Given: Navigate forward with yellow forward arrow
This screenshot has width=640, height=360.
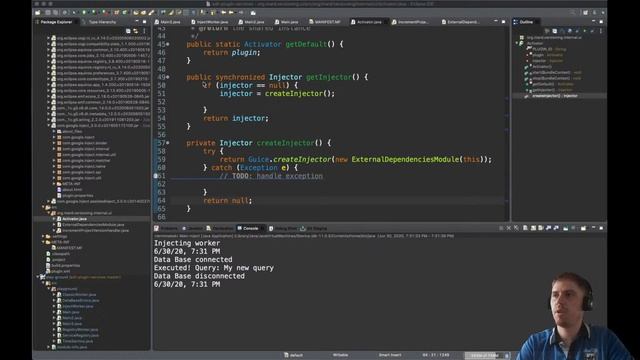Looking at the screenshot, I should click(x=231, y=13).
